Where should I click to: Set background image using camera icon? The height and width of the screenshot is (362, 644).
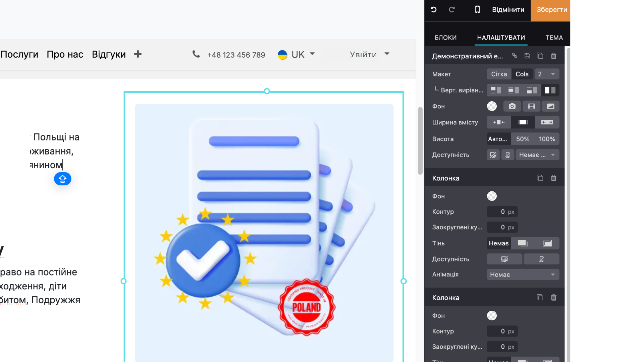click(512, 106)
